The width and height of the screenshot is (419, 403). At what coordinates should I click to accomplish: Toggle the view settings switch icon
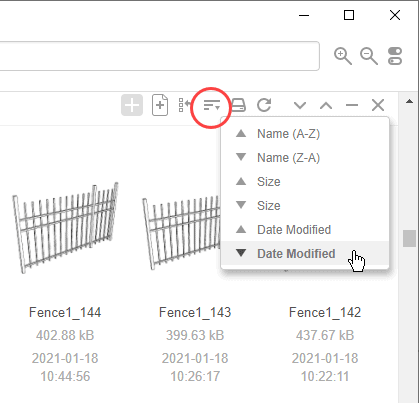coord(395,56)
